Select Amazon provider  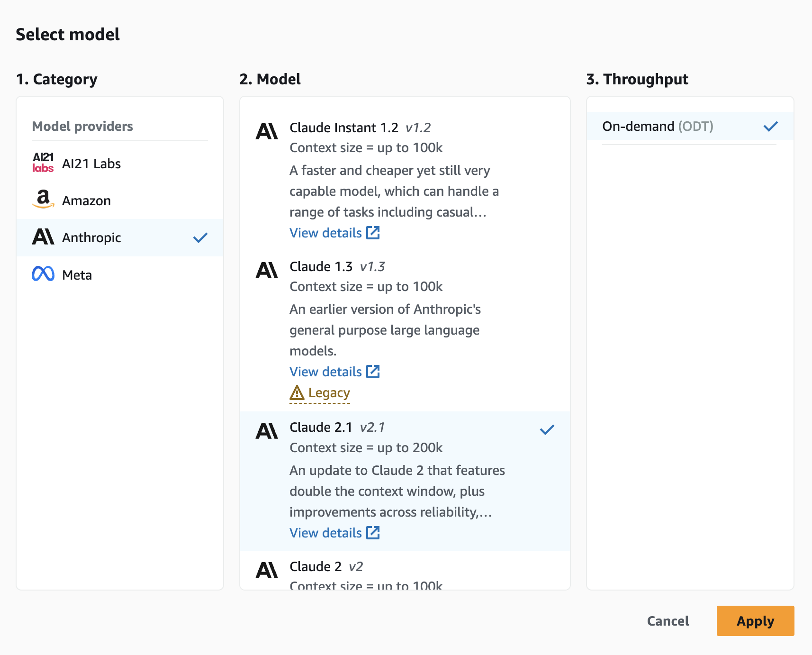click(120, 200)
